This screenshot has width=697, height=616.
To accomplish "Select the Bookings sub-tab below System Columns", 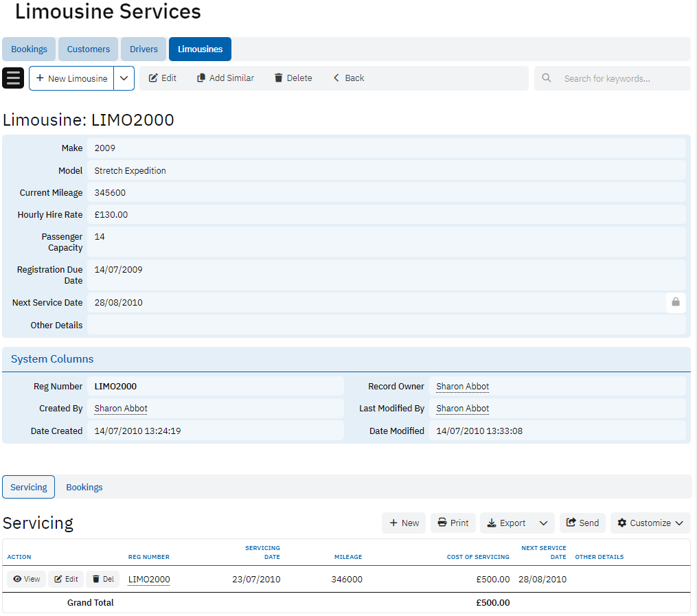I will click(84, 487).
